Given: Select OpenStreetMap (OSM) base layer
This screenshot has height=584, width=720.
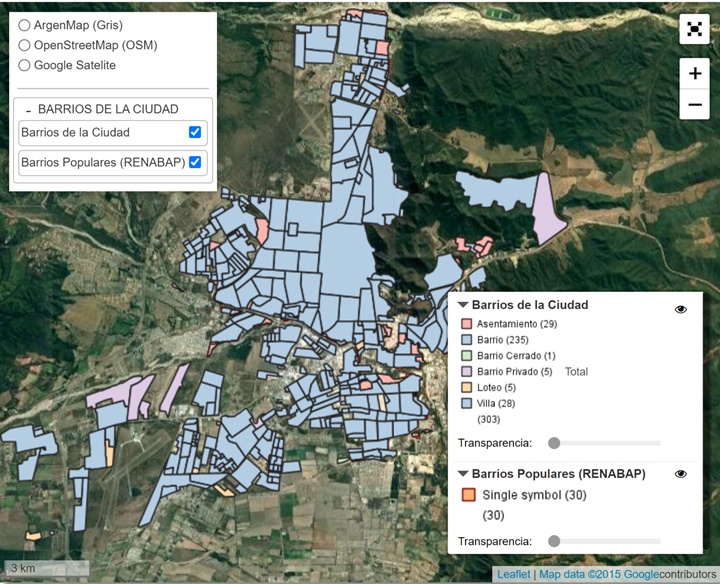Looking at the screenshot, I should (24, 45).
